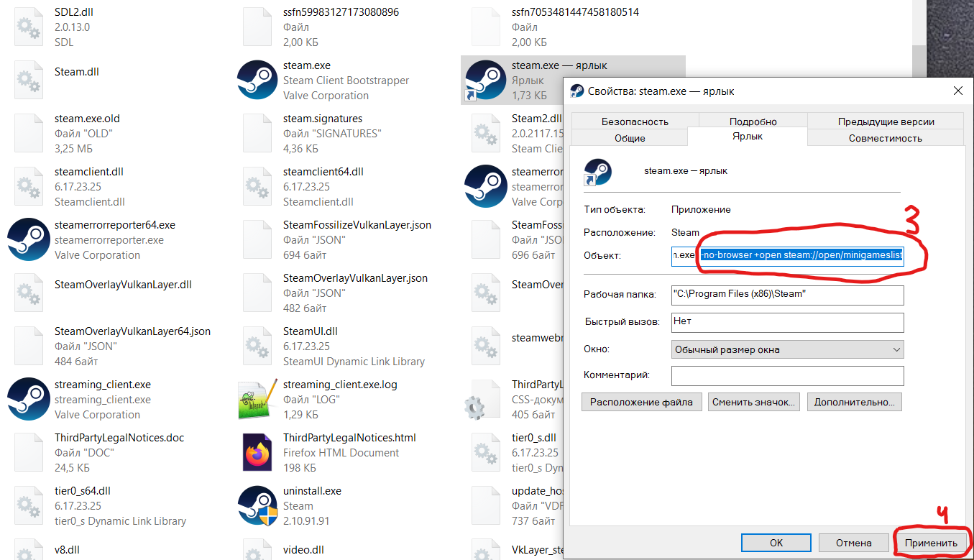Click the Сменить значок button

point(753,402)
